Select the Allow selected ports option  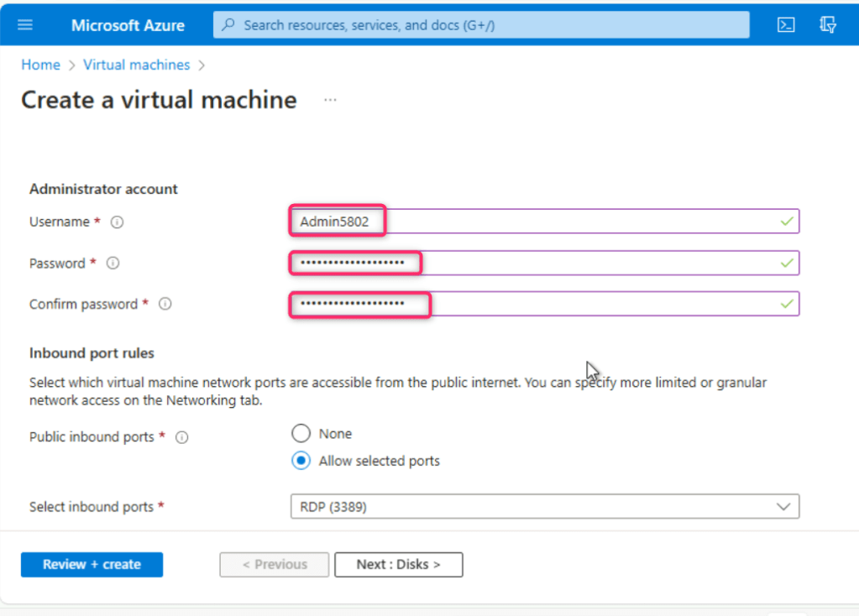coord(301,461)
